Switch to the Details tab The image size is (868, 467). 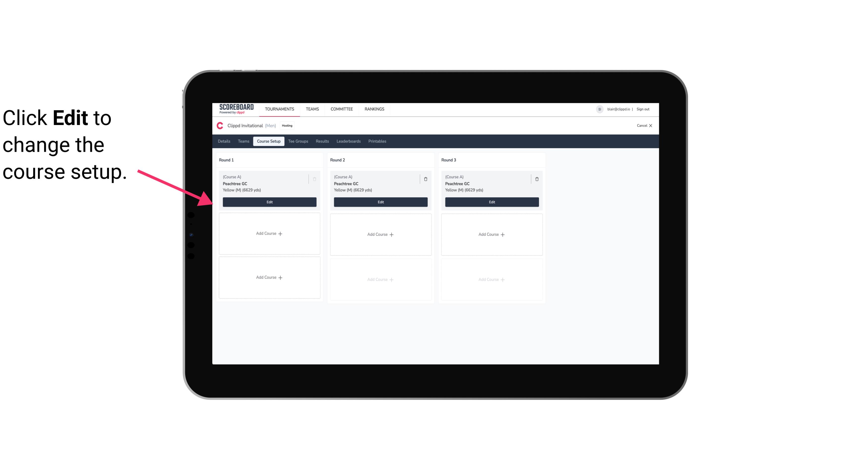coord(225,141)
